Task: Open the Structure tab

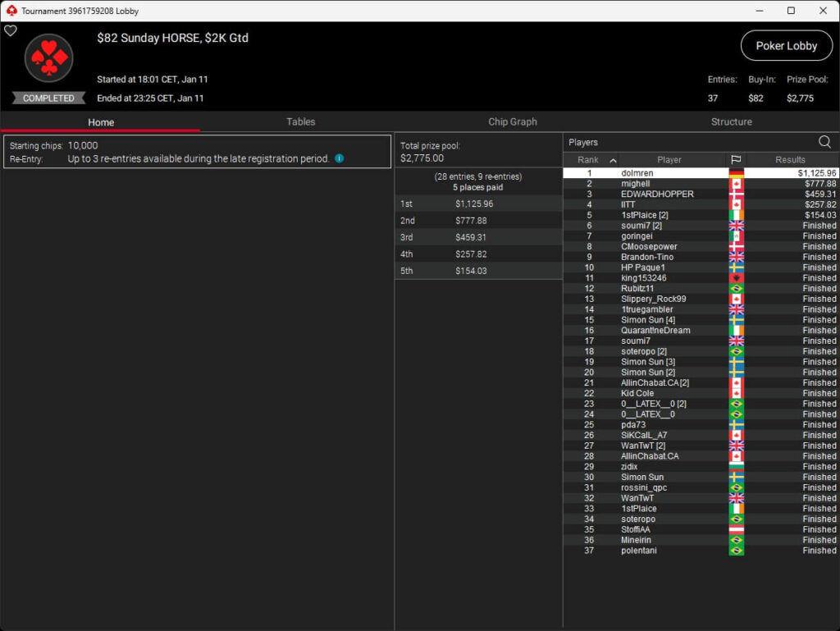Action: tap(731, 121)
